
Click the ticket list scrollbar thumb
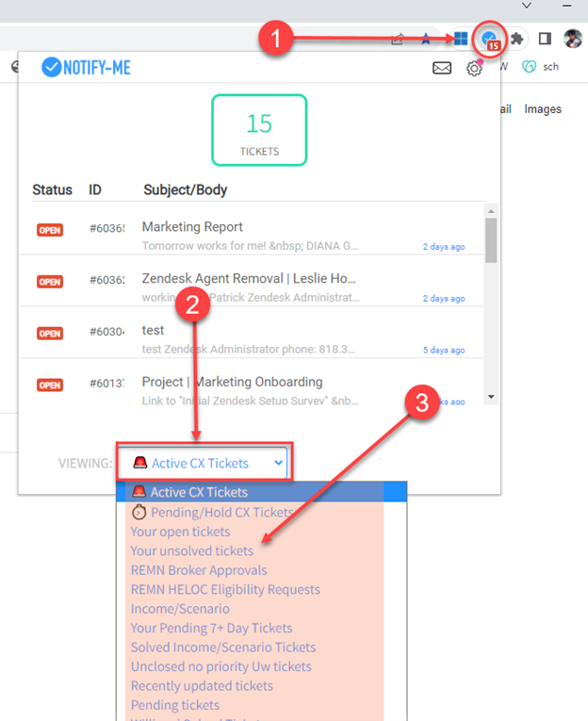pos(491,240)
